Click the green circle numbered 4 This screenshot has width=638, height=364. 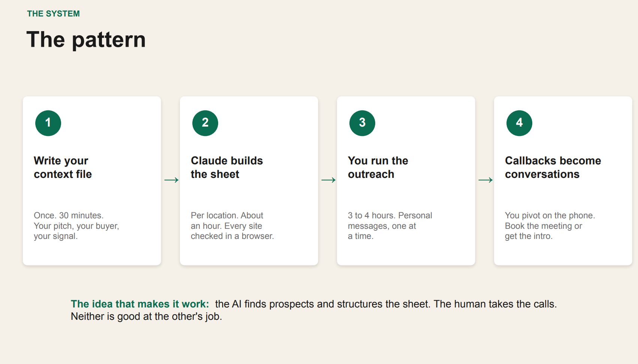pos(519,123)
